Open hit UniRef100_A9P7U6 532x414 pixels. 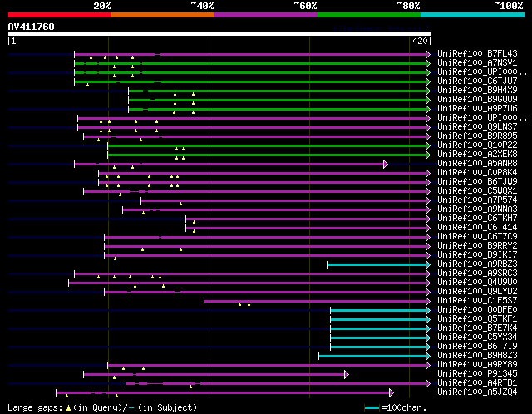pos(477,109)
